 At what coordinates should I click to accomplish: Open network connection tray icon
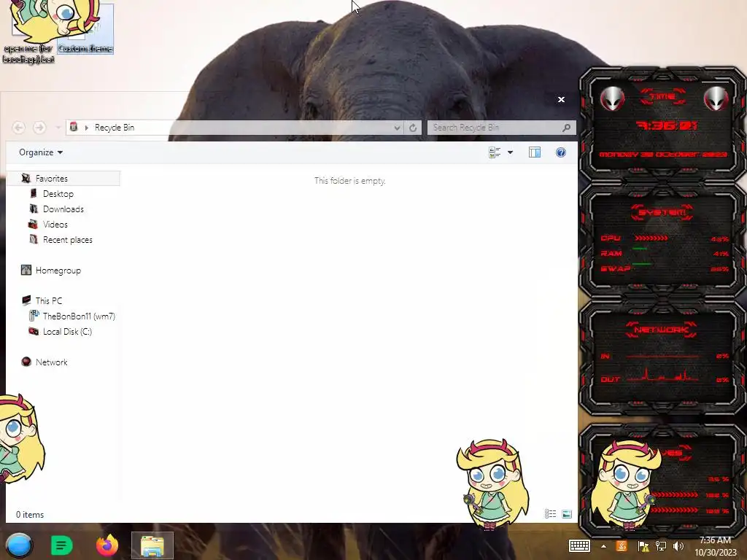661,546
